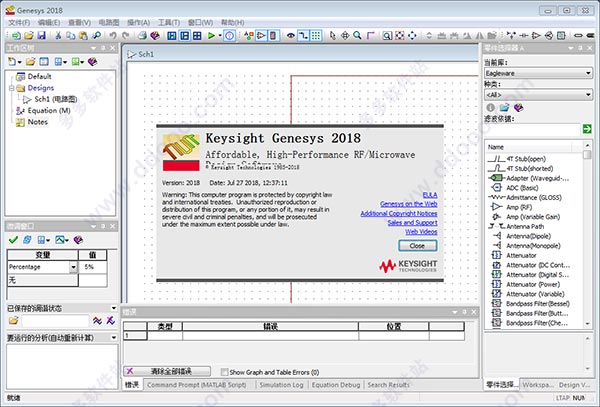Click the help book icon in part selector

(518, 107)
